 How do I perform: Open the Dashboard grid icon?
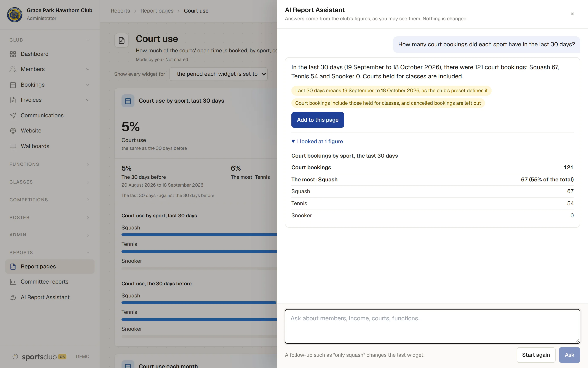click(13, 54)
